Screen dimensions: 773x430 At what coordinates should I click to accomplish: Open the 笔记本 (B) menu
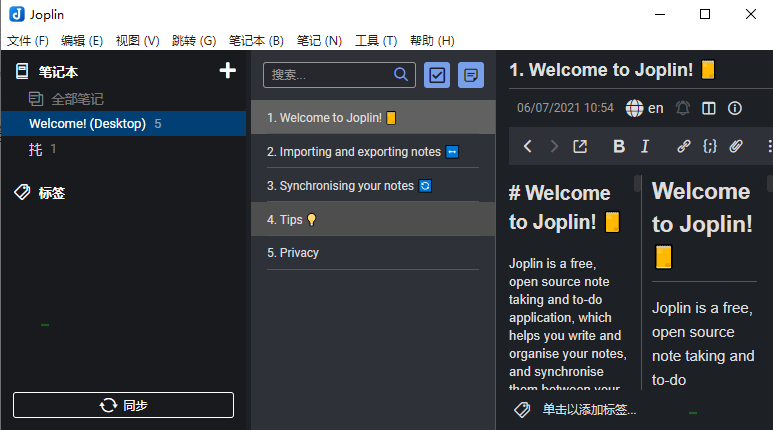coord(256,40)
